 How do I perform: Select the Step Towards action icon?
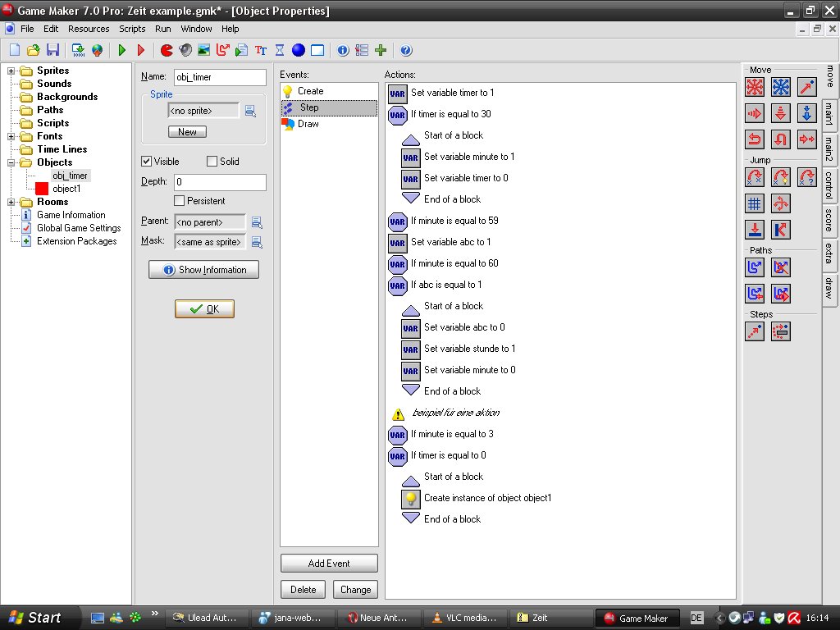click(755, 331)
